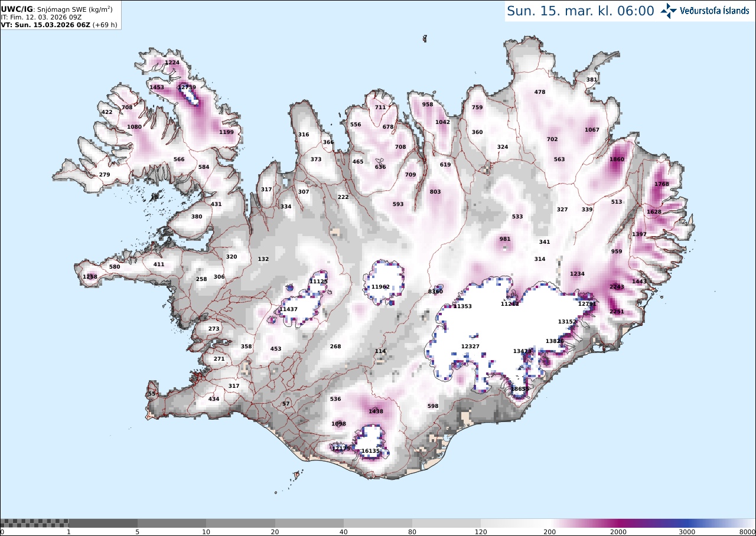Click the map value '1628'
This screenshot has height=536, width=756.
coord(654,212)
